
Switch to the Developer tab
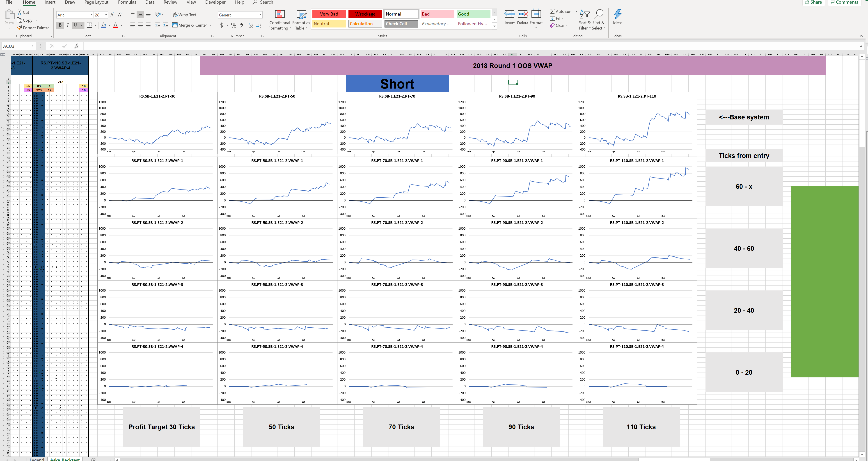215,2
